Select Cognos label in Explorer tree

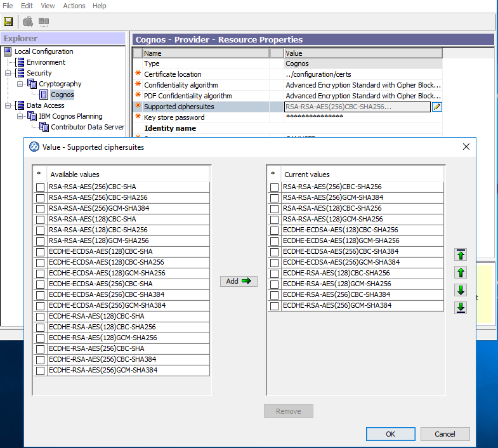pyautogui.click(x=62, y=95)
